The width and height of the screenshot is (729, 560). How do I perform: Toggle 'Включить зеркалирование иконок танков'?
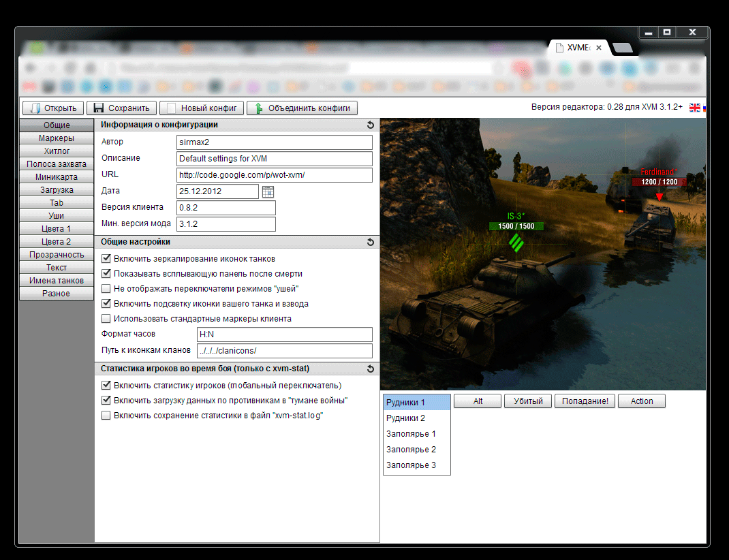pyautogui.click(x=106, y=258)
